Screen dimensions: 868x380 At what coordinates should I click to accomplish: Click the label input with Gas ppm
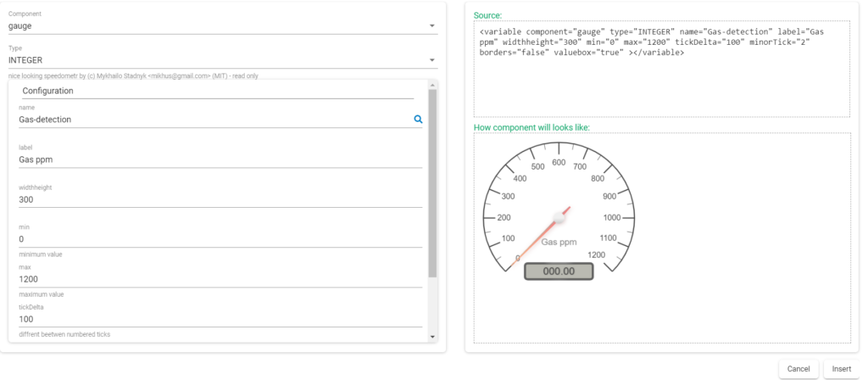coord(219,159)
